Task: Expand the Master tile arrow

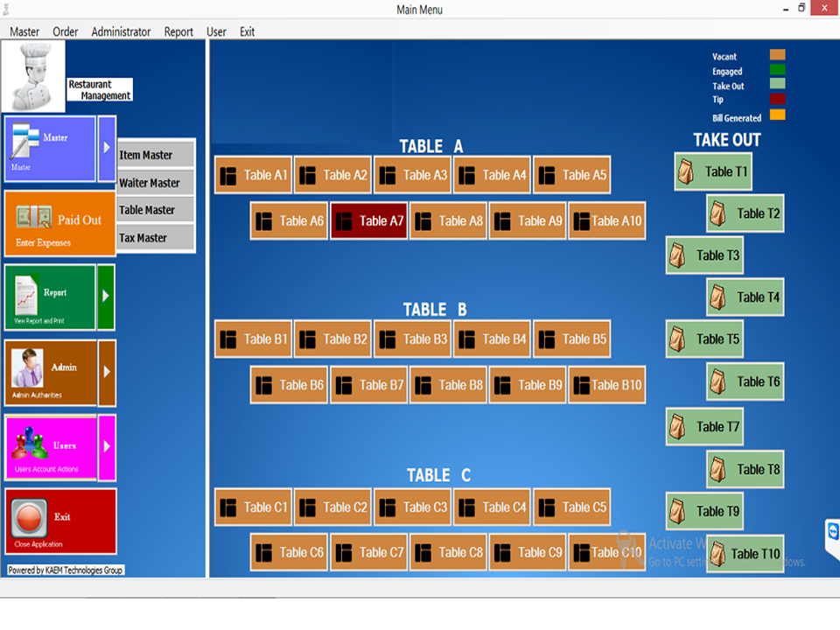Action: (x=107, y=149)
